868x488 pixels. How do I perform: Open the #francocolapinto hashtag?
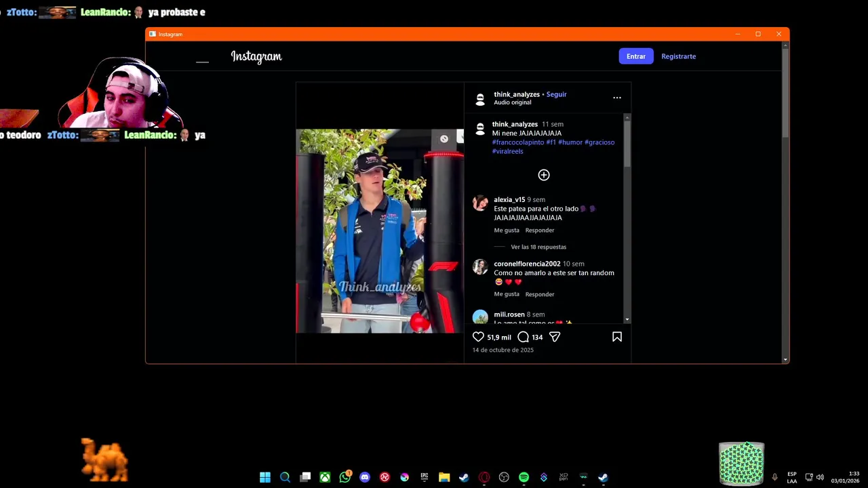click(x=518, y=142)
